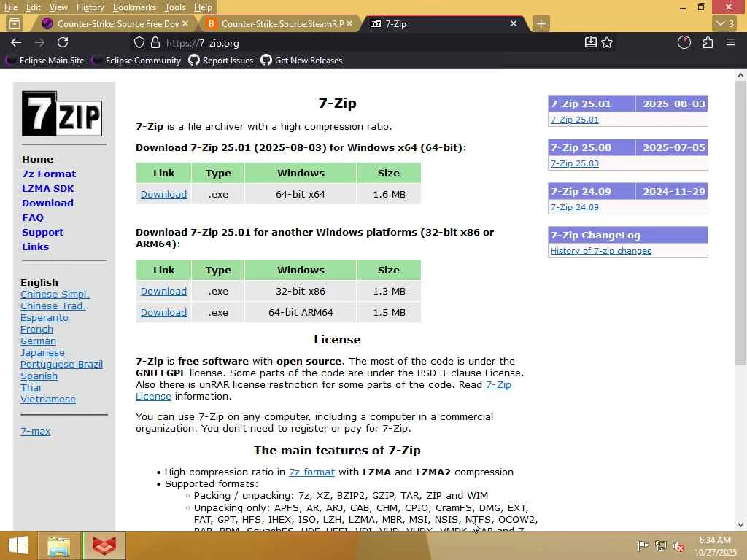Image resolution: width=747 pixels, height=560 pixels.
Task: Open the File menu
Action: pos(11,7)
